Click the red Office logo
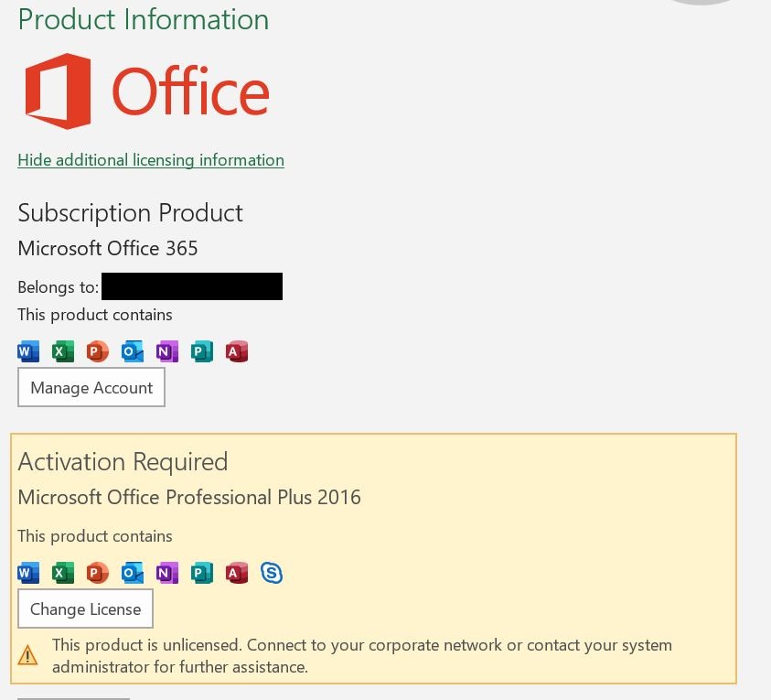This screenshot has width=771, height=700. tap(58, 92)
